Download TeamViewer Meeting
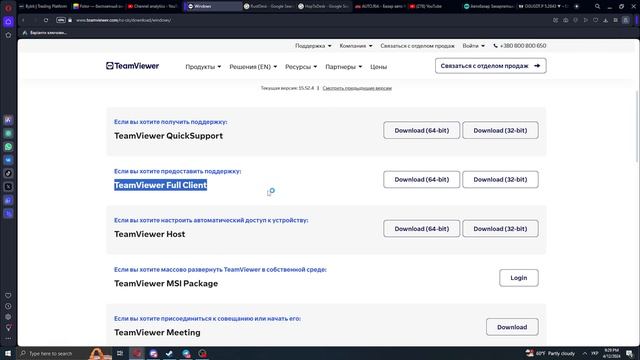The height and width of the screenshot is (360, 640). [512, 327]
